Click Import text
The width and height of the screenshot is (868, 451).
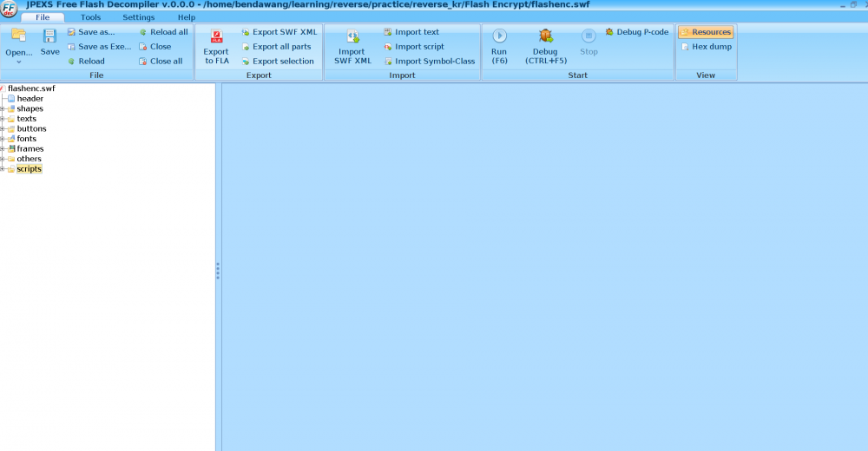coord(411,32)
